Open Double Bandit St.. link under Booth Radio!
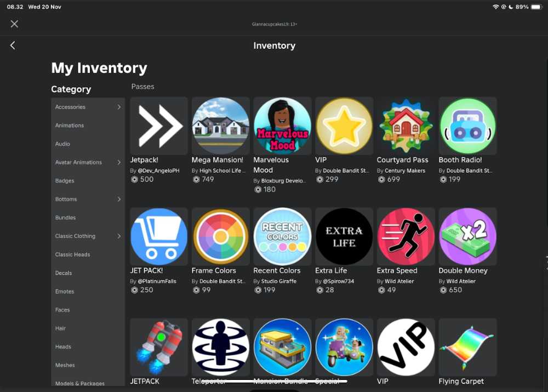The image size is (548, 392). pyautogui.click(x=470, y=171)
